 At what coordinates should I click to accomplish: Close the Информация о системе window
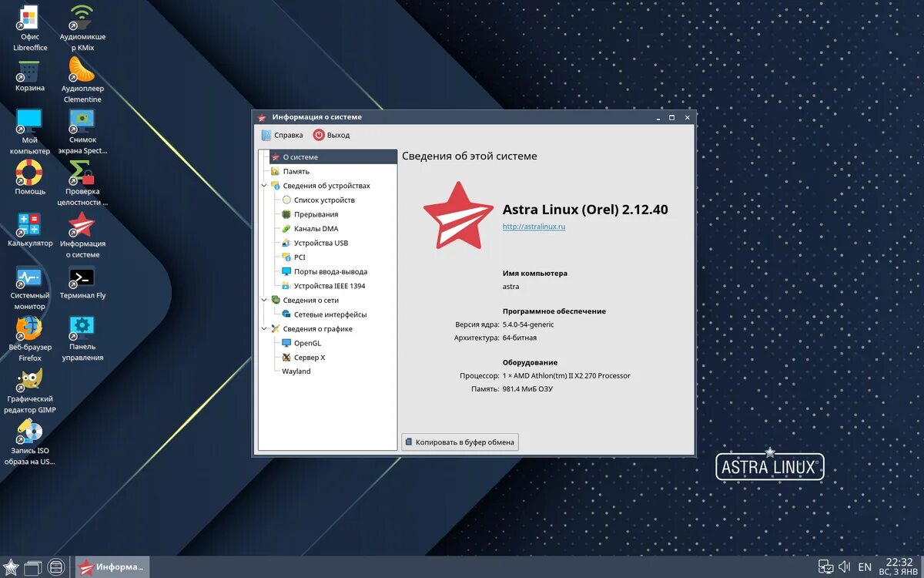[686, 117]
